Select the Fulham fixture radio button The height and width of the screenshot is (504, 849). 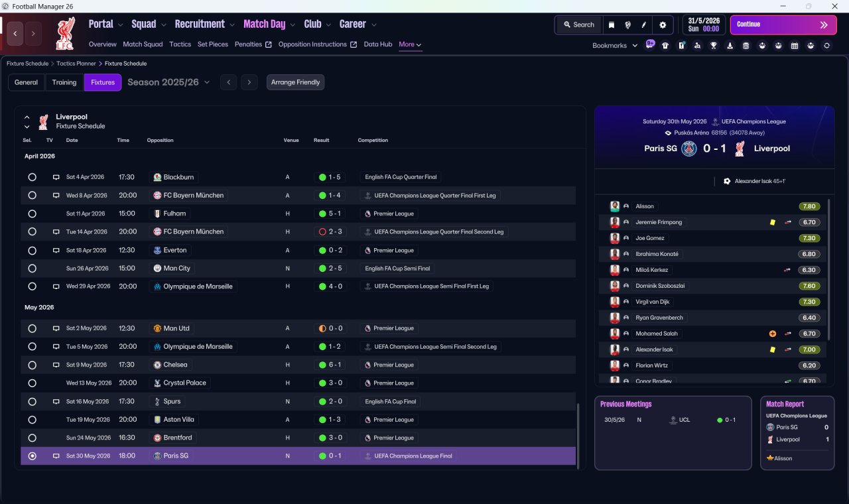click(32, 214)
